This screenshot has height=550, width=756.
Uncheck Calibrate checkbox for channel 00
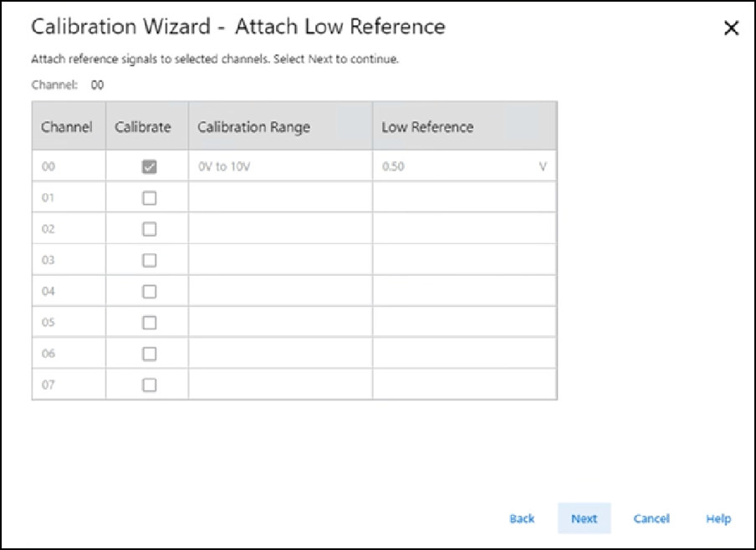(x=150, y=167)
